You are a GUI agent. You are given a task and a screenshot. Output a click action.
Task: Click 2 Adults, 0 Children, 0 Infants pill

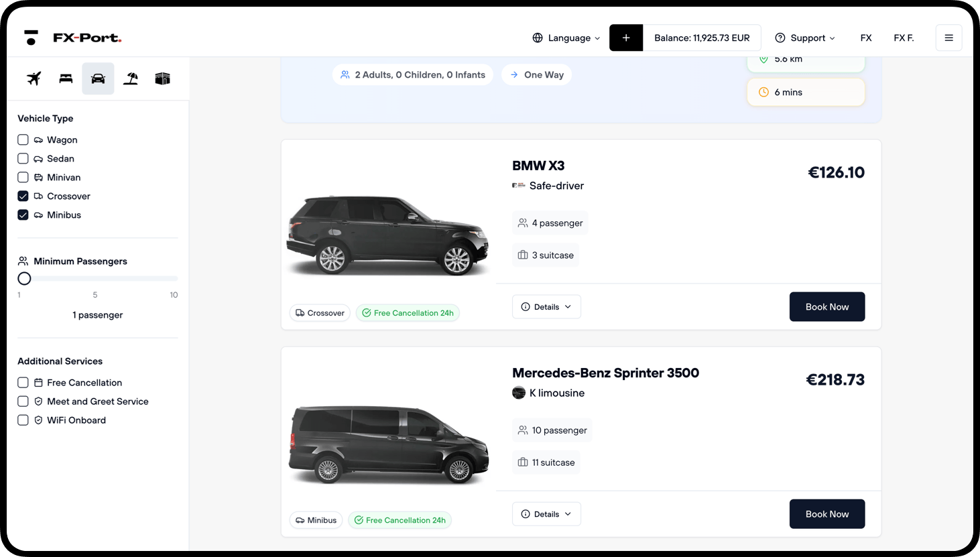413,74
